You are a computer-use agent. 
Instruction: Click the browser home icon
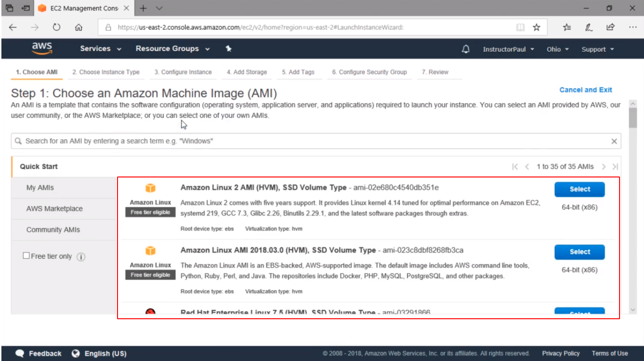coord(79,27)
